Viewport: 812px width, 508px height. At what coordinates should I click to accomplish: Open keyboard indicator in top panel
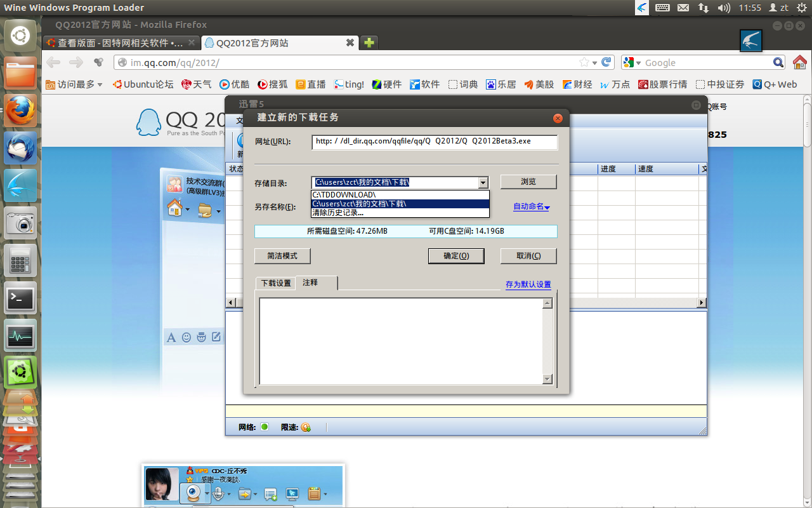tap(662, 8)
